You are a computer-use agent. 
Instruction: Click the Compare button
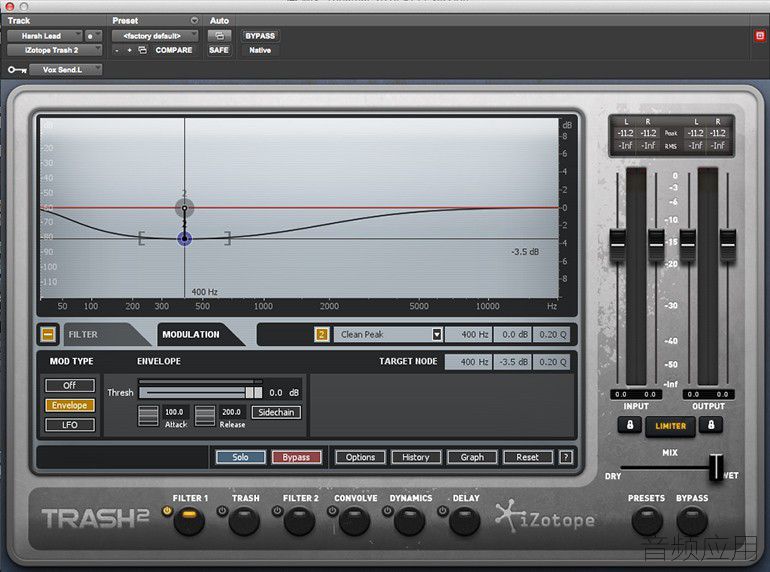[174, 50]
